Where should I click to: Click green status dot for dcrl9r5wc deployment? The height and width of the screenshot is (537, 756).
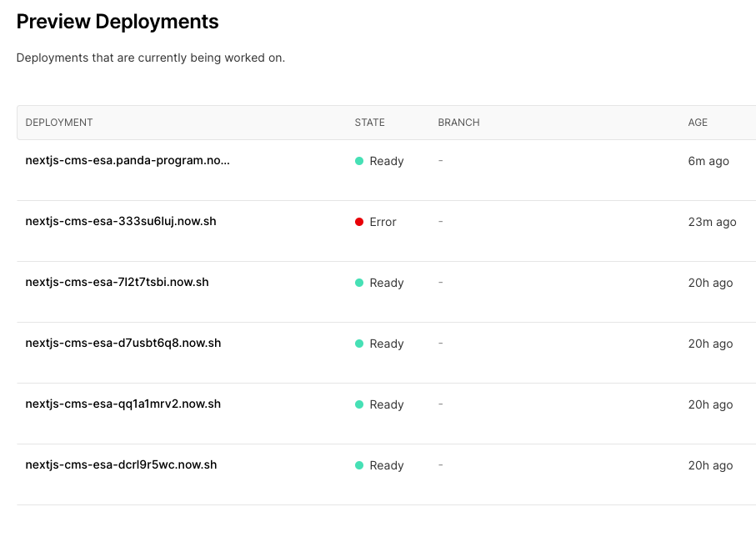(x=359, y=465)
